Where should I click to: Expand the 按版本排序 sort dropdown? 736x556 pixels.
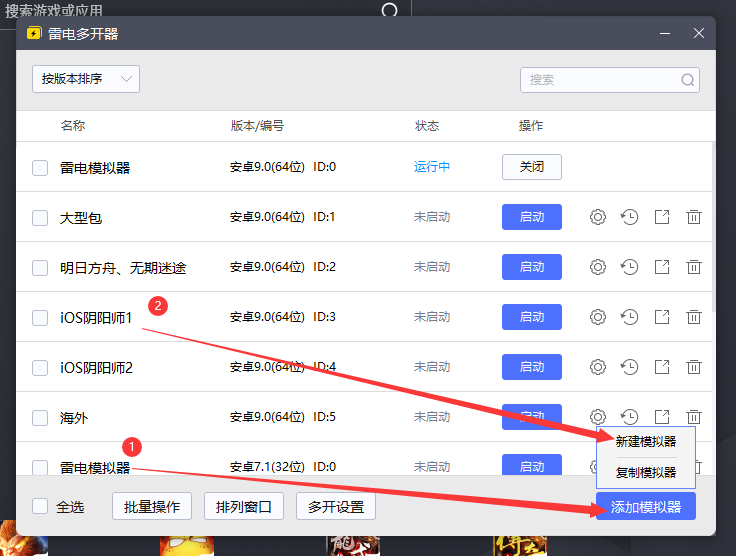85,79
